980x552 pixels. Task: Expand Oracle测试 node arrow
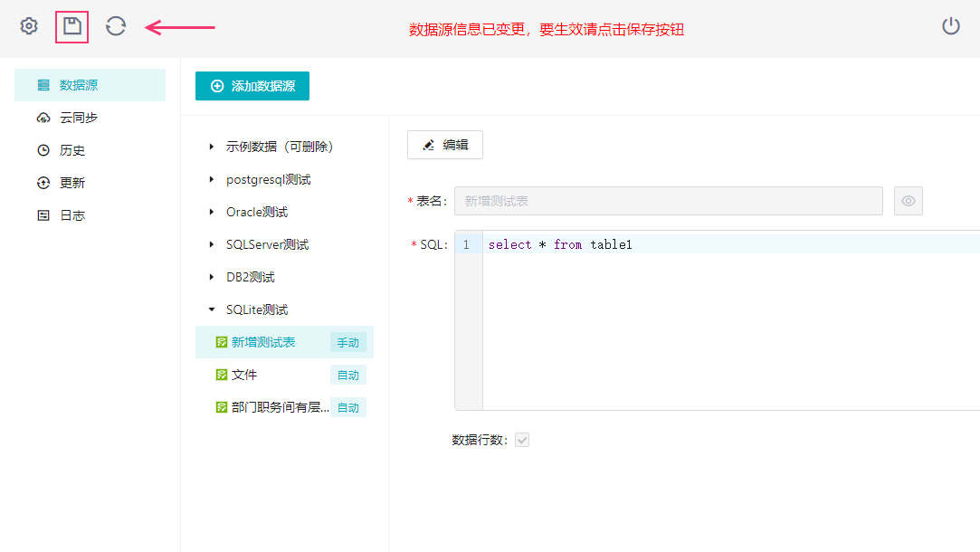[x=211, y=212]
